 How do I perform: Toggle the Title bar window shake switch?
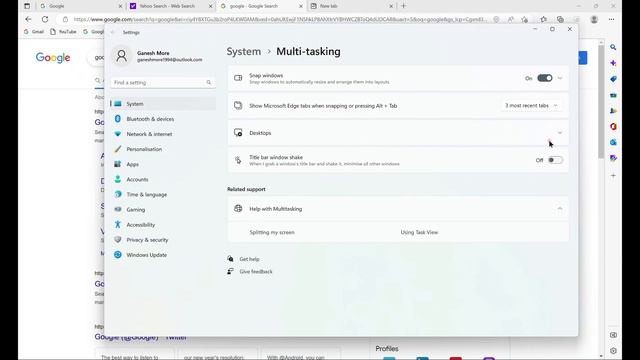point(555,160)
